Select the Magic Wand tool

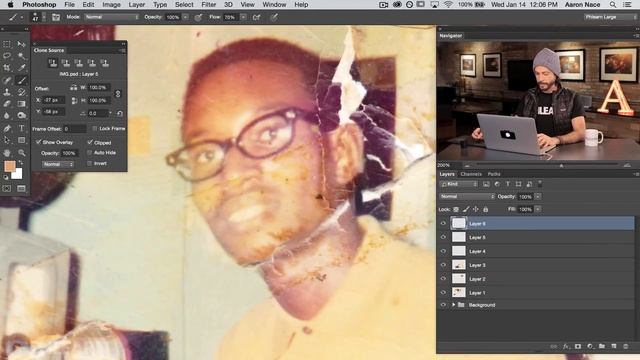pyautogui.click(x=21, y=56)
